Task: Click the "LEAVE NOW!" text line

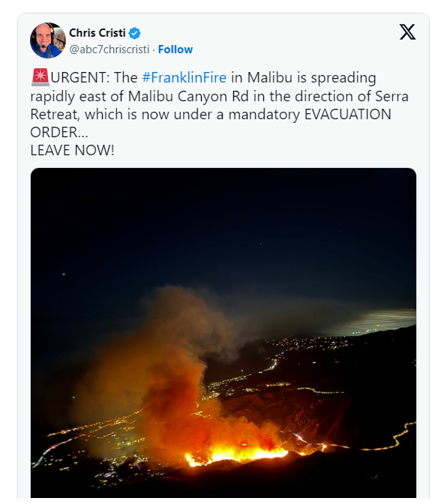Action: (72, 151)
